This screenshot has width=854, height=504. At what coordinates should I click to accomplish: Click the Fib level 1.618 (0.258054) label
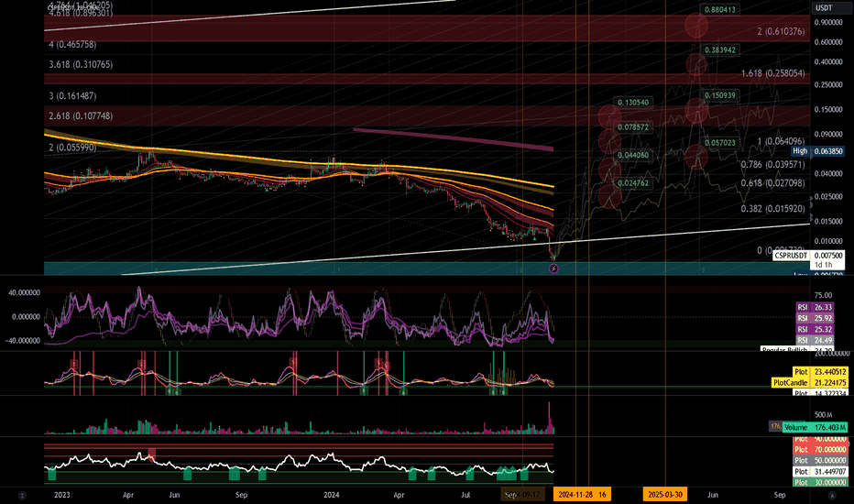click(x=772, y=73)
